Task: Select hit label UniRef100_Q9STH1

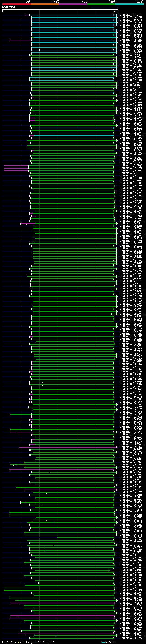Action: [x=131, y=60]
